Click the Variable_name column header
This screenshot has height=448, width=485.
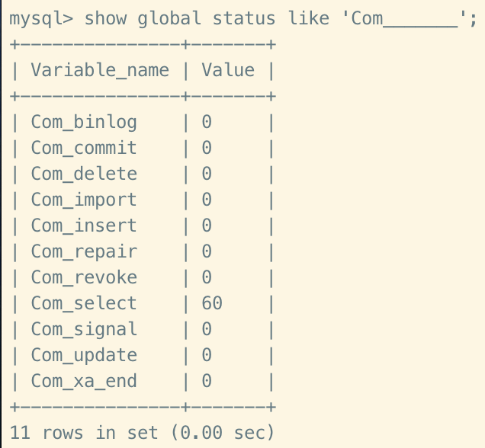(100, 71)
